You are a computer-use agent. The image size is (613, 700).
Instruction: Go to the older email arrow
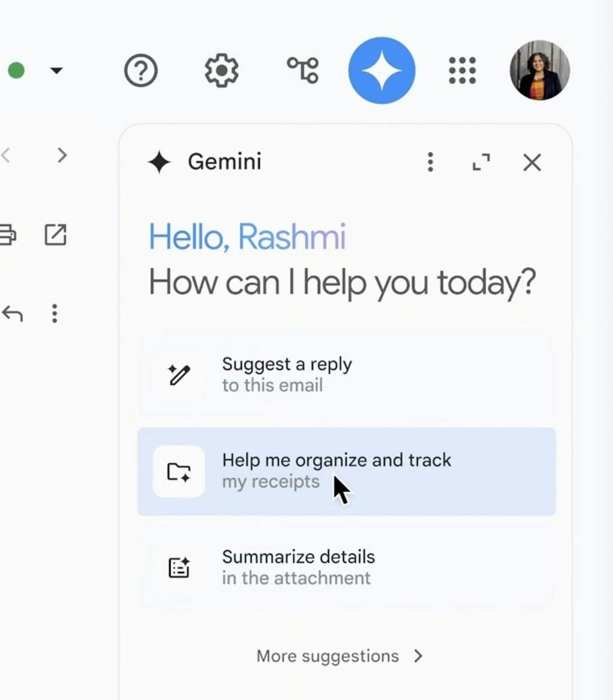(x=62, y=155)
